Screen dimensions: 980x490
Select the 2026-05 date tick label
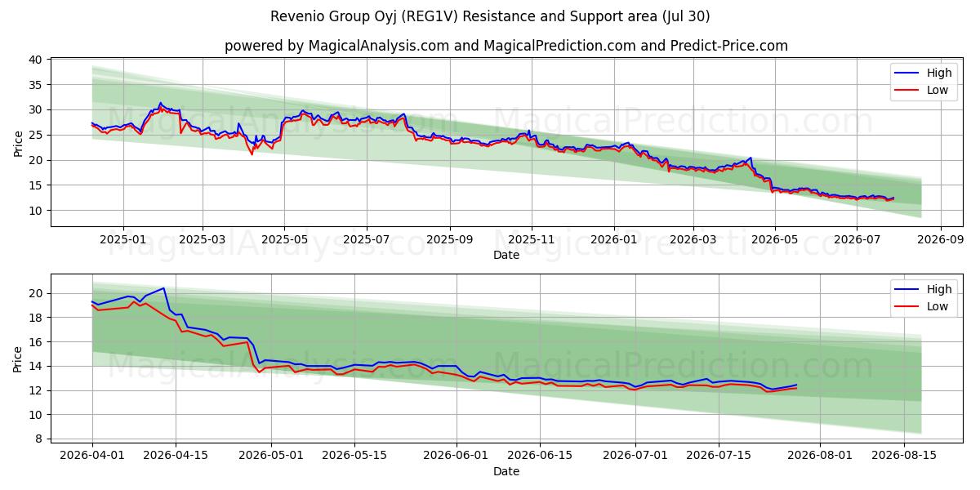[774, 241]
